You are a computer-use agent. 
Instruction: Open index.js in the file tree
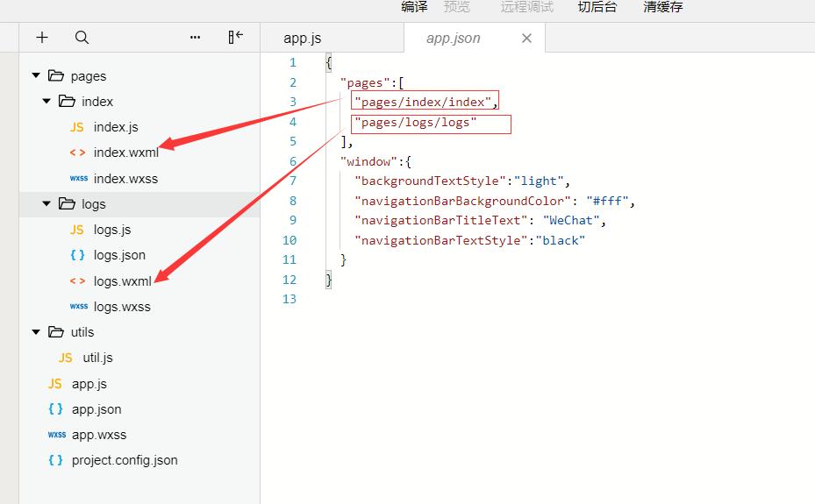(x=116, y=127)
